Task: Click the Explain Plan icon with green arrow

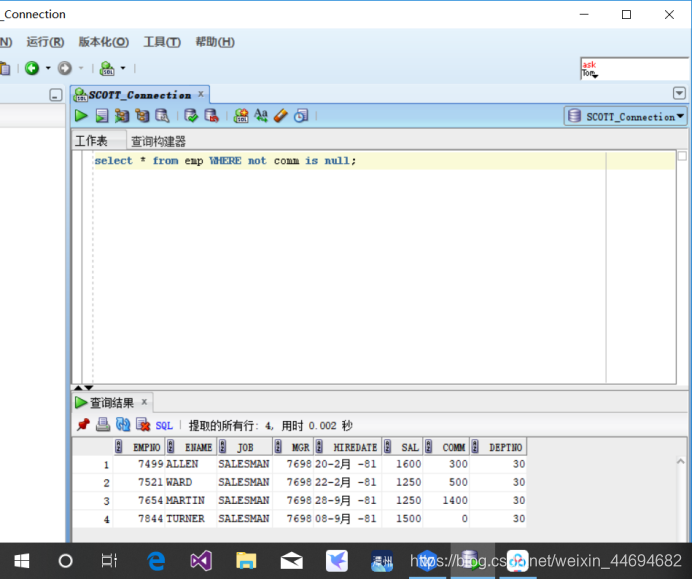Action: (x=122, y=116)
